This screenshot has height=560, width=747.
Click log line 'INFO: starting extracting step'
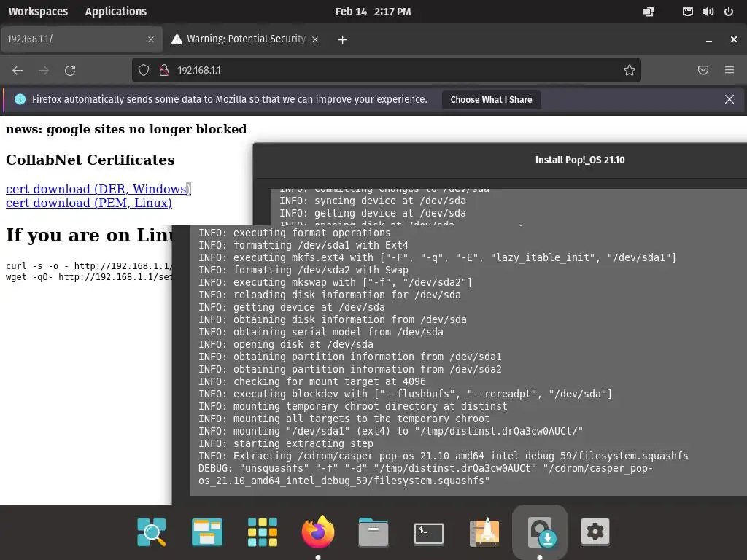(x=286, y=443)
